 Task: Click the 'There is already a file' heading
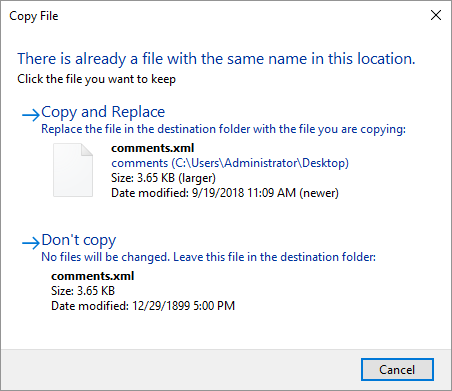[216, 59]
